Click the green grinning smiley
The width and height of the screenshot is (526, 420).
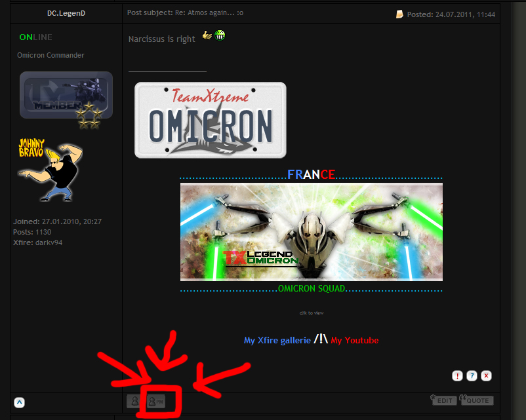pos(220,35)
